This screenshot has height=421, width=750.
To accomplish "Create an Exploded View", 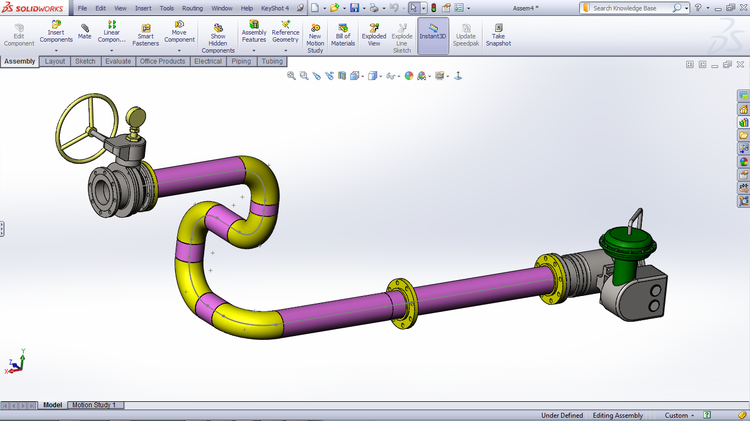I will point(374,35).
